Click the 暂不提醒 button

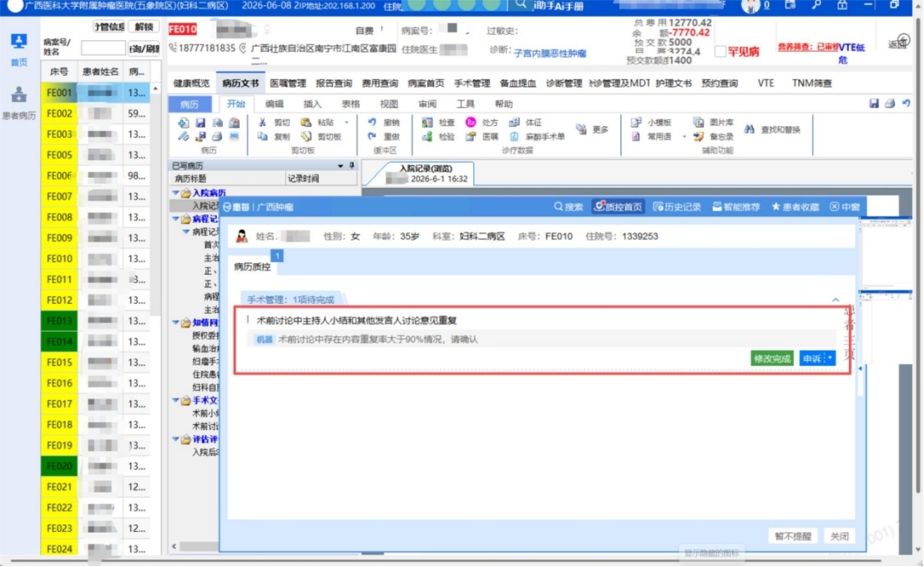(x=793, y=536)
